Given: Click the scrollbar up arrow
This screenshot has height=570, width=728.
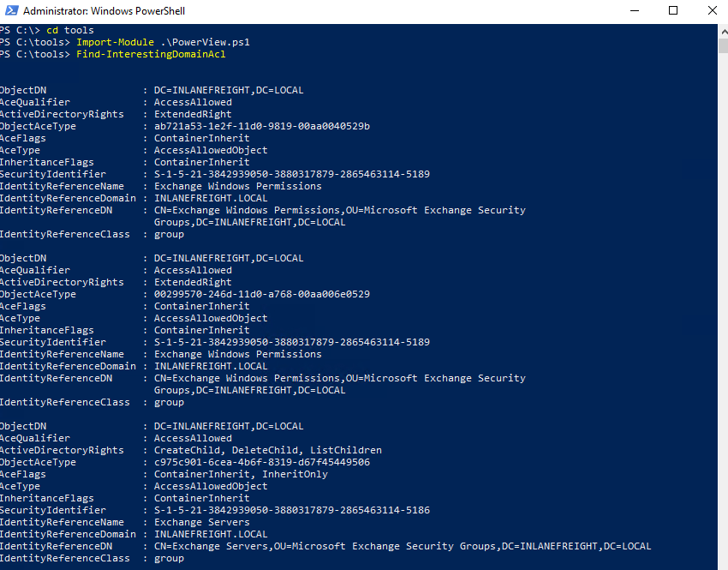Looking at the screenshot, I should click(722, 32).
